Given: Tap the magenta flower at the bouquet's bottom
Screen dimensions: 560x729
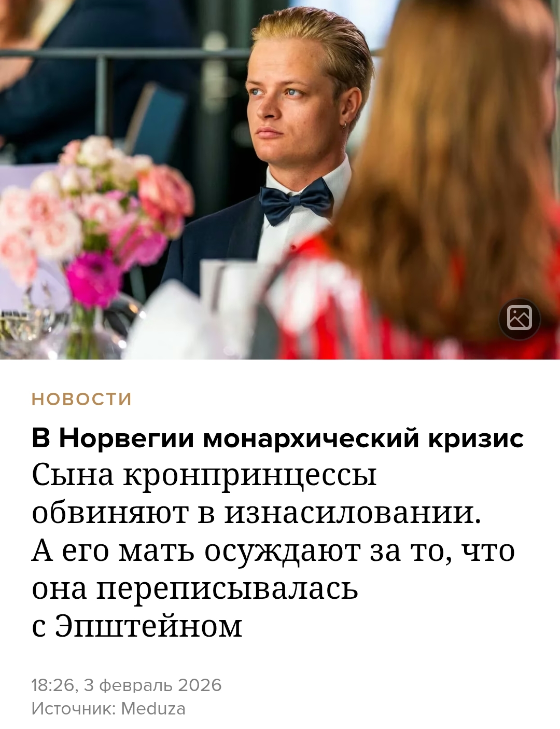Looking at the screenshot, I should [x=92, y=279].
